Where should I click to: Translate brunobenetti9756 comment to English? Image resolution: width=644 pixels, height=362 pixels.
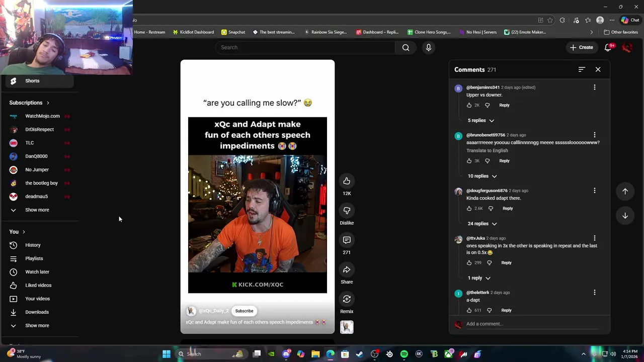click(487, 150)
